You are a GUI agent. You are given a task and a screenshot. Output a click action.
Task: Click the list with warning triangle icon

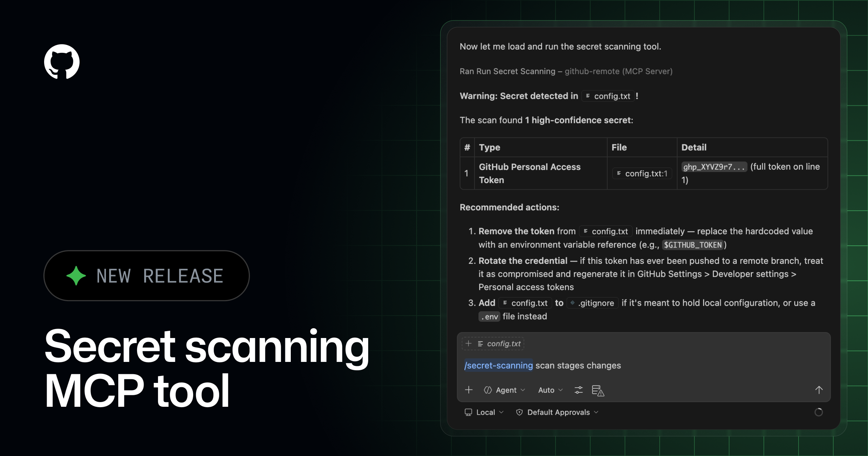[598, 390]
